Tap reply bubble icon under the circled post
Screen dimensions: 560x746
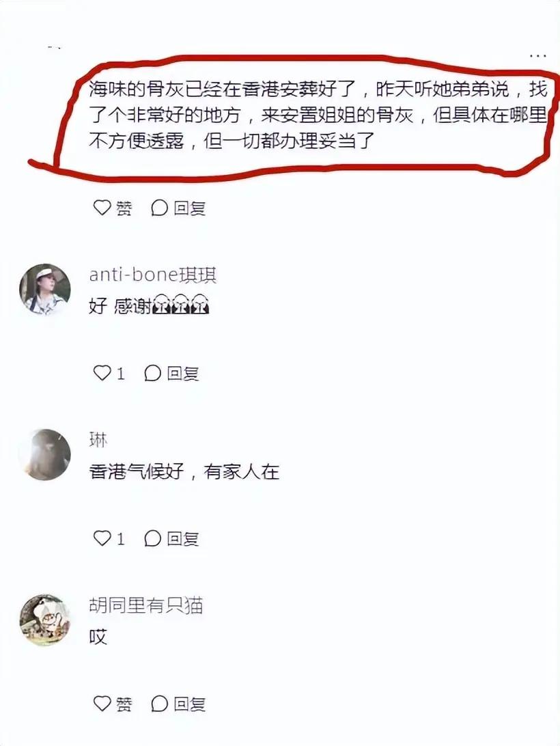(x=159, y=208)
